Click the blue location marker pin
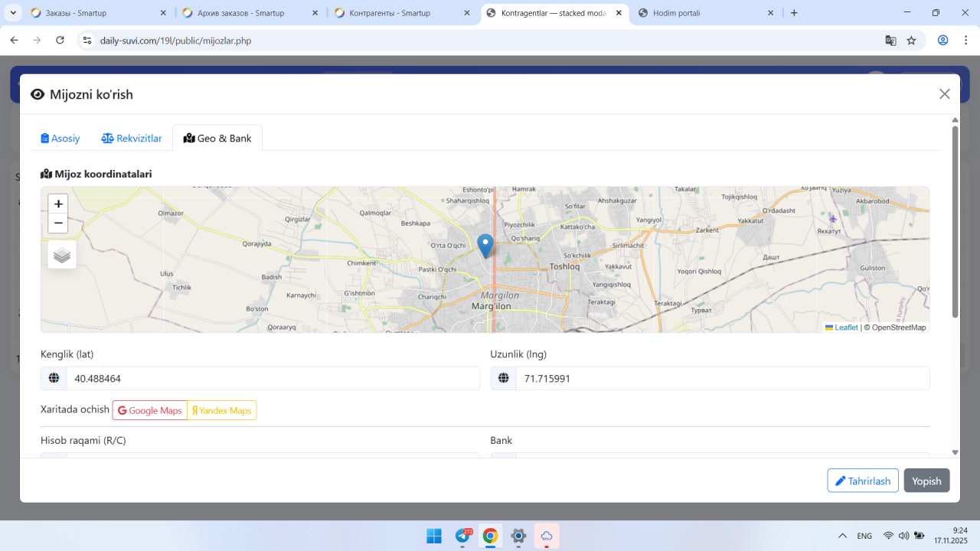Image resolution: width=980 pixels, height=551 pixels. pos(485,245)
